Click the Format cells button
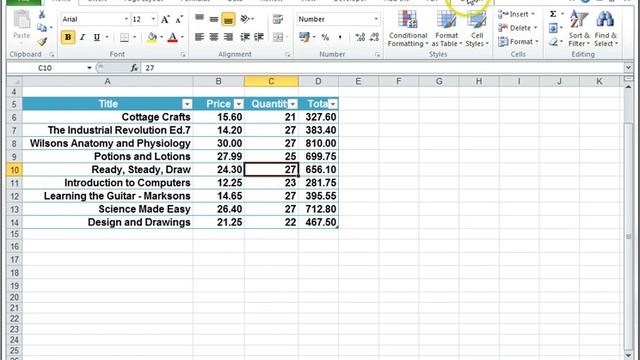 (x=518, y=42)
